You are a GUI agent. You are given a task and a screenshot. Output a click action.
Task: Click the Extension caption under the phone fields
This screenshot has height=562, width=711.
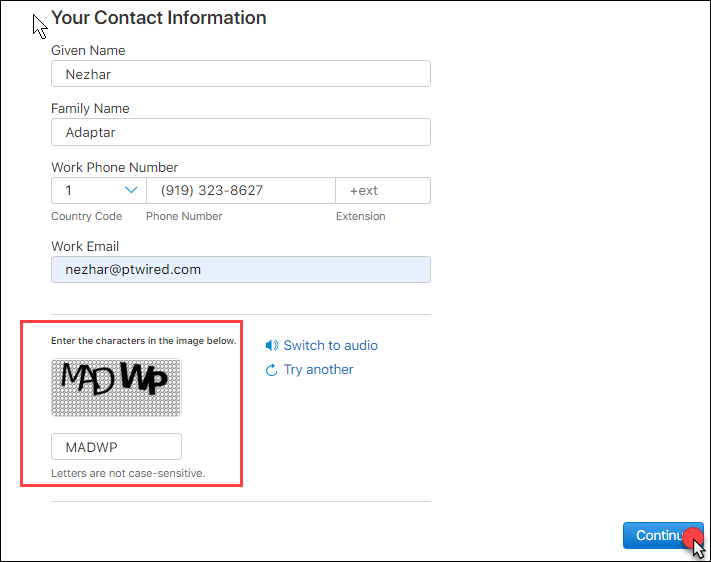tap(360, 216)
